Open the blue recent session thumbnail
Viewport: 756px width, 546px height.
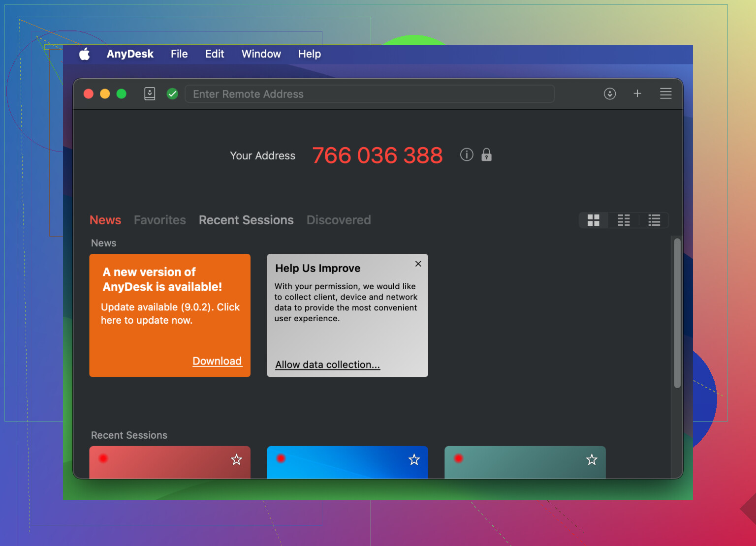[x=347, y=462]
